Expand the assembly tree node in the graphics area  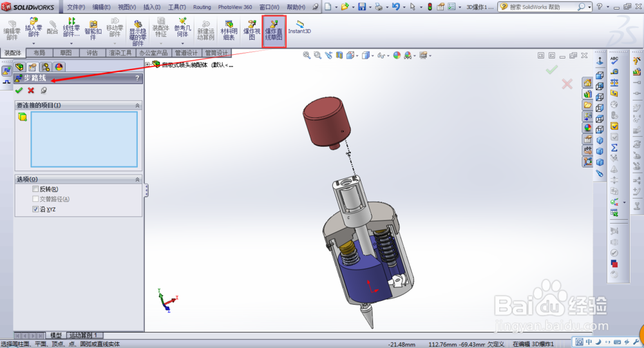pyautogui.click(x=147, y=64)
